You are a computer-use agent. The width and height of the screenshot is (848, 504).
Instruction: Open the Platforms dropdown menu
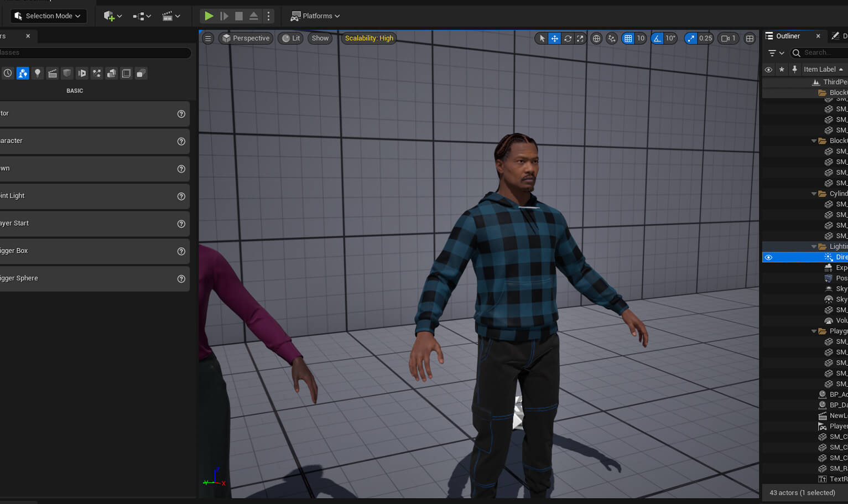click(315, 16)
